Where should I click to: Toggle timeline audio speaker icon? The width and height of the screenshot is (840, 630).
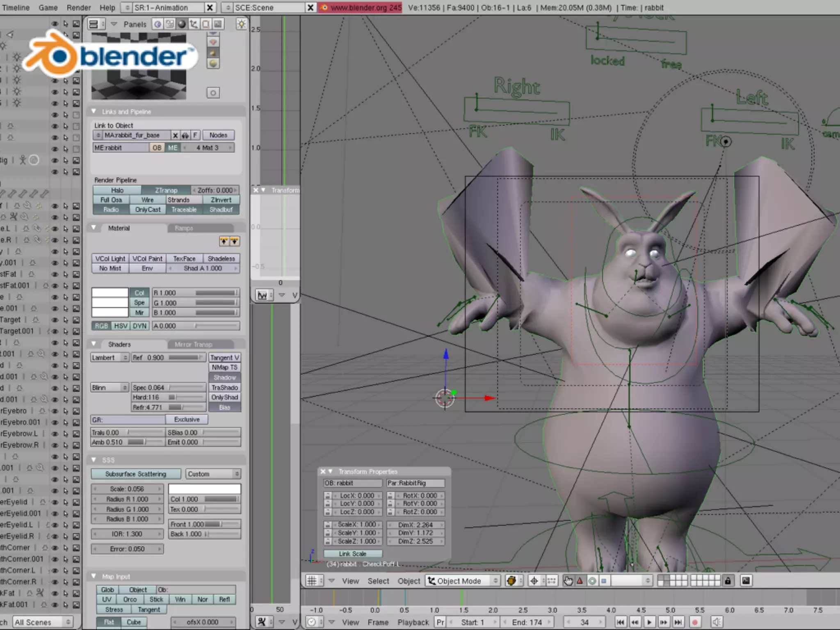tap(716, 622)
